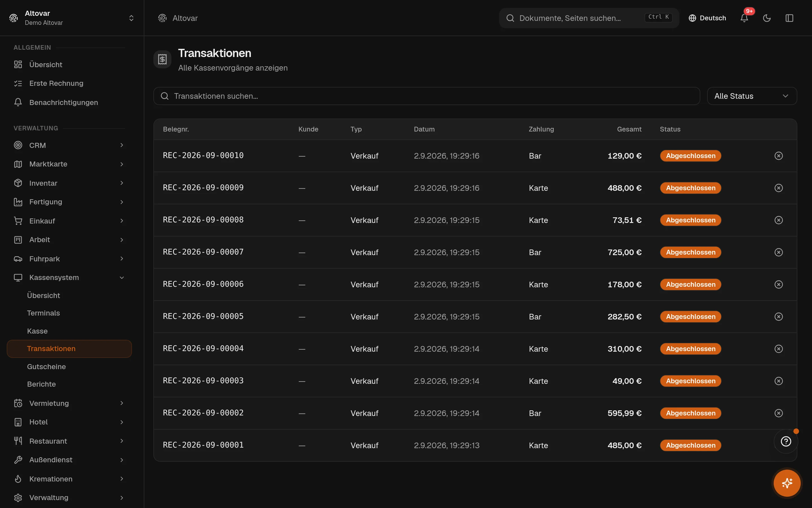
Task: Focus the global Dokumente, Seiten suchen box
Action: tap(589, 18)
